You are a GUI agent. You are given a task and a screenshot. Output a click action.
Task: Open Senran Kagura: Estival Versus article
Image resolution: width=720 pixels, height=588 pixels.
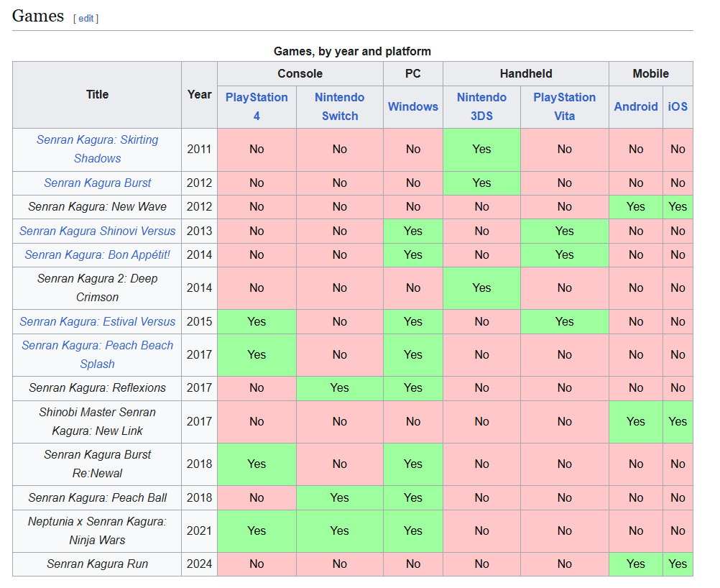click(x=97, y=321)
